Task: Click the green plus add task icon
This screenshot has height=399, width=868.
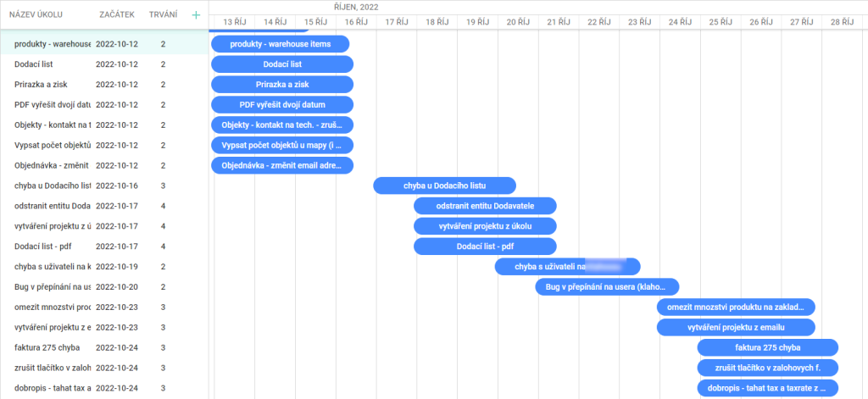Action: click(196, 15)
